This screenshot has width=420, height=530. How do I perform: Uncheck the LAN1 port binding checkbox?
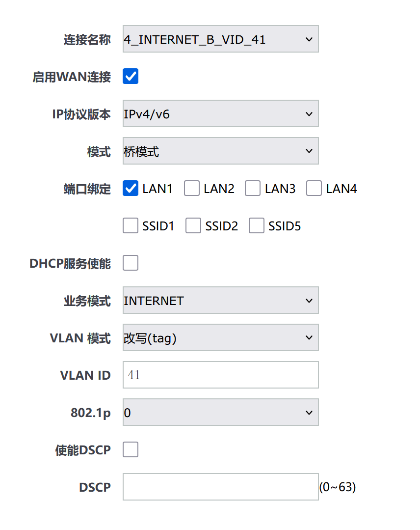click(x=131, y=189)
